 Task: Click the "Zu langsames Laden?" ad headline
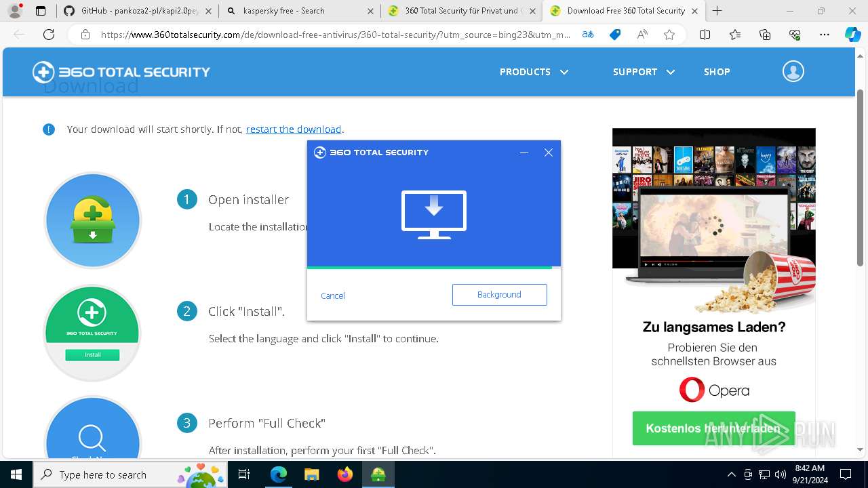pyautogui.click(x=713, y=327)
